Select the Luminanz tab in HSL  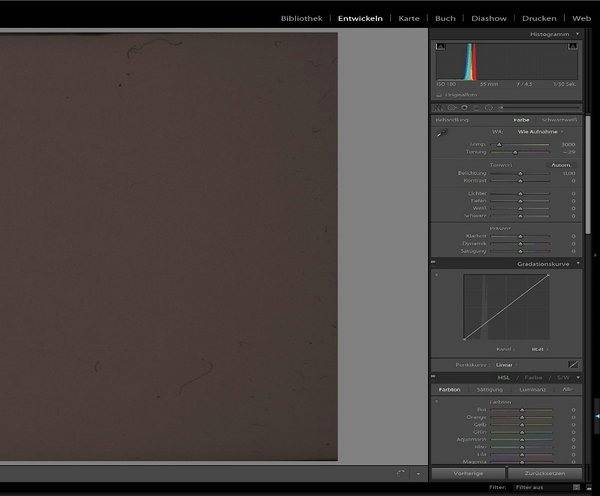point(532,390)
